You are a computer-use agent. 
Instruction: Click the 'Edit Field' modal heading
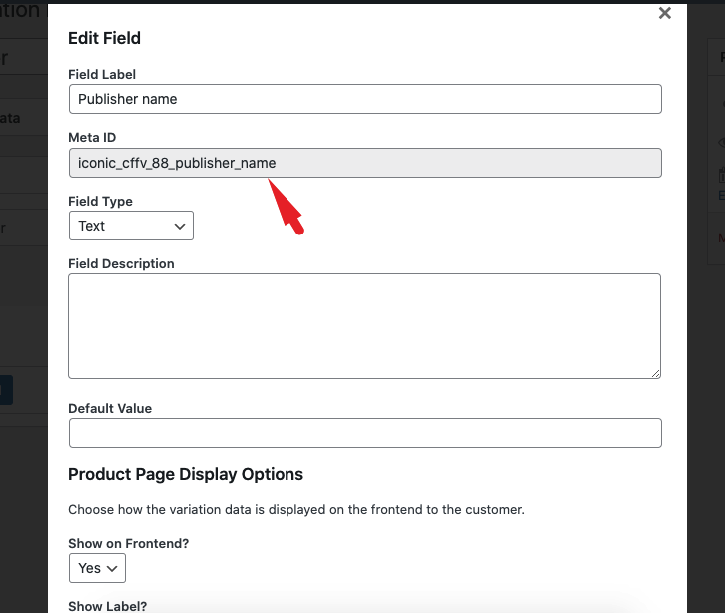pyautogui.click(x=104, y=38)
